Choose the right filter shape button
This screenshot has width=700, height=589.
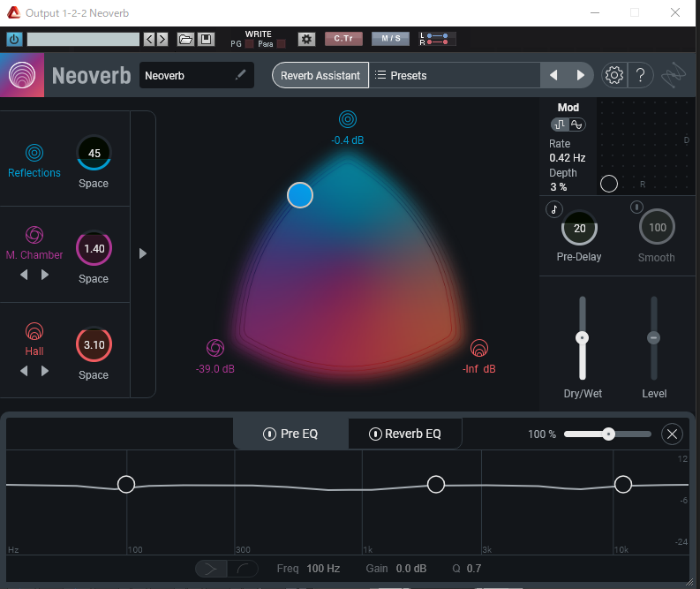(x=243, y=569)
